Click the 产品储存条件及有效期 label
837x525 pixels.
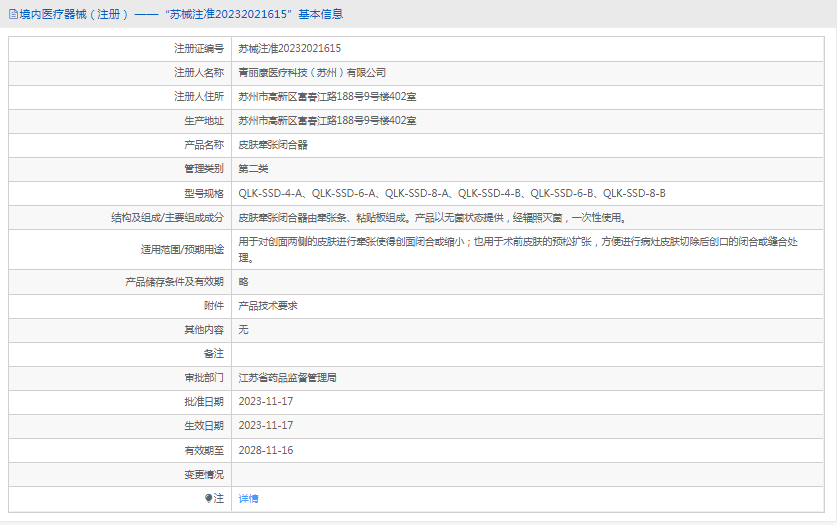point(175,282)
